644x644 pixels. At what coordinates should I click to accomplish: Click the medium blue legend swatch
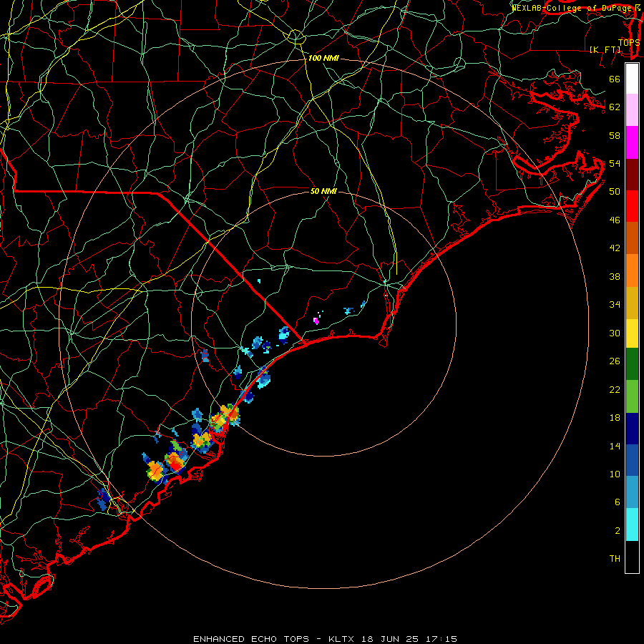(x=632, y=460)
